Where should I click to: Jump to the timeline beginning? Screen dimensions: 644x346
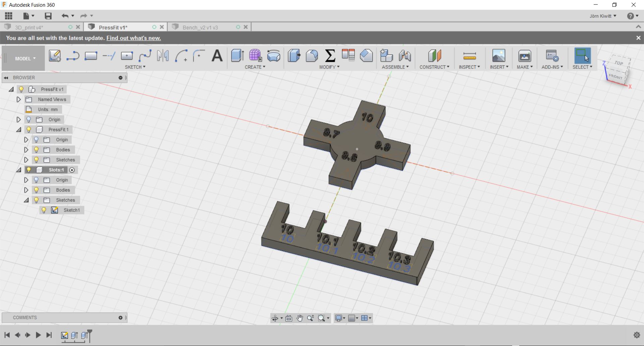click(7, 335)
